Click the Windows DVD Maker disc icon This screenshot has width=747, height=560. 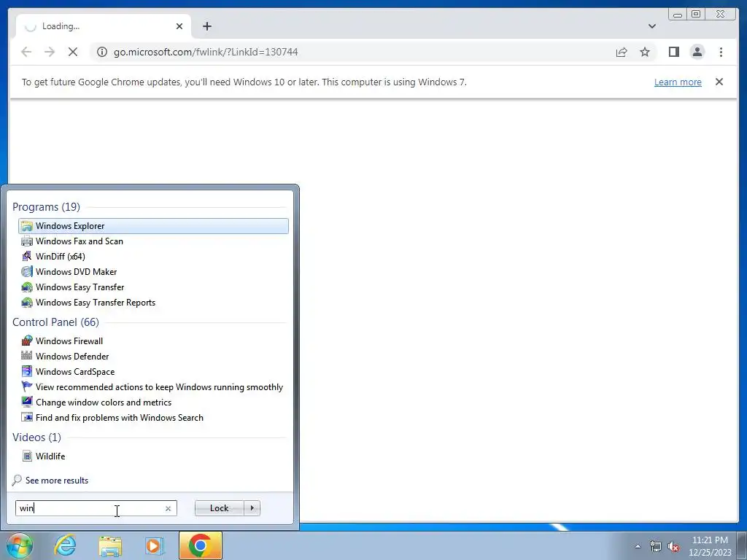click(x=27, y=271)
